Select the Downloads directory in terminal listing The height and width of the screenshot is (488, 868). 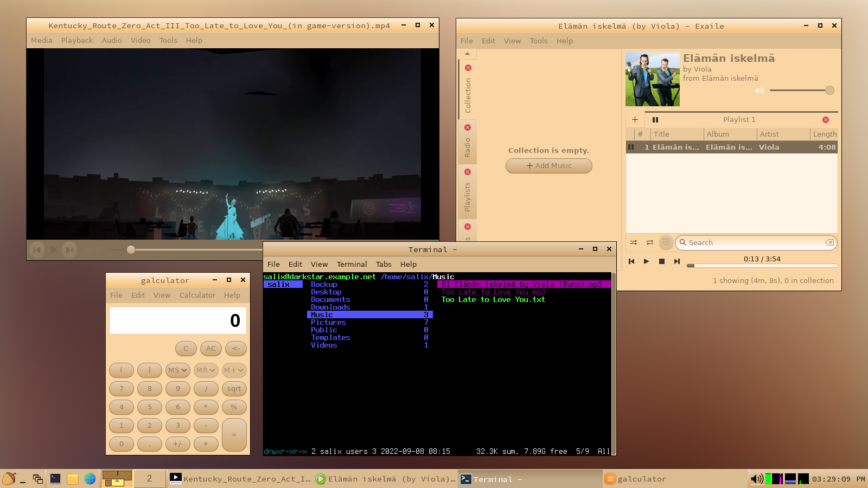pyautogui.click(x=369, y=307)
